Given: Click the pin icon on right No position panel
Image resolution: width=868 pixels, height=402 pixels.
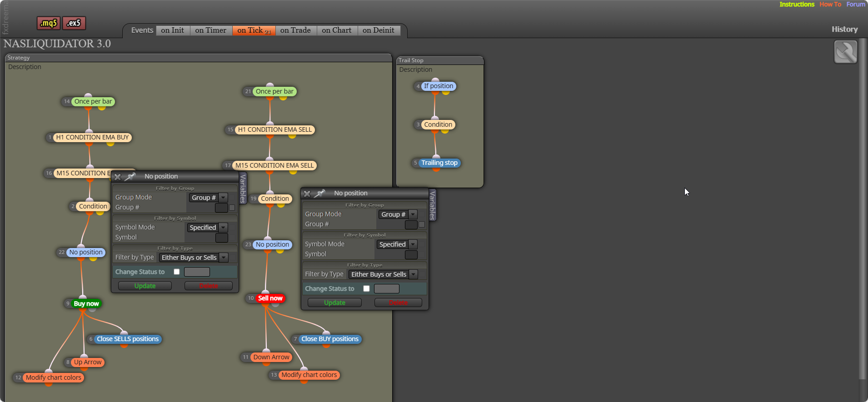Looking at the screenshot, I should point(320,193).
